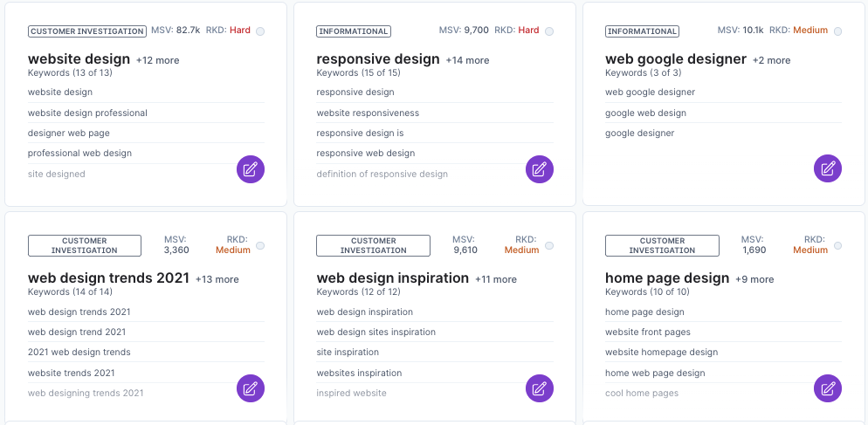
Task: Open edit pencil for responsive design card
Action: pyautogui.click(x=539, y=169)
